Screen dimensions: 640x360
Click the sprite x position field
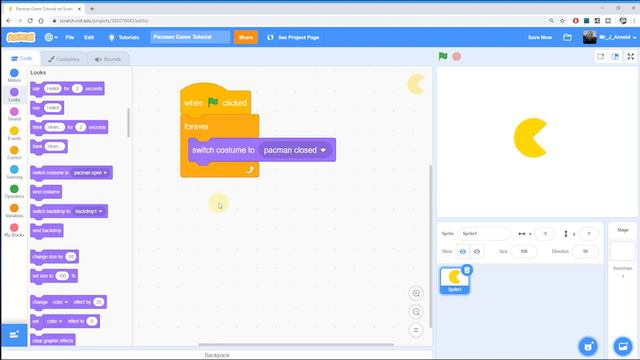[545, 233]
